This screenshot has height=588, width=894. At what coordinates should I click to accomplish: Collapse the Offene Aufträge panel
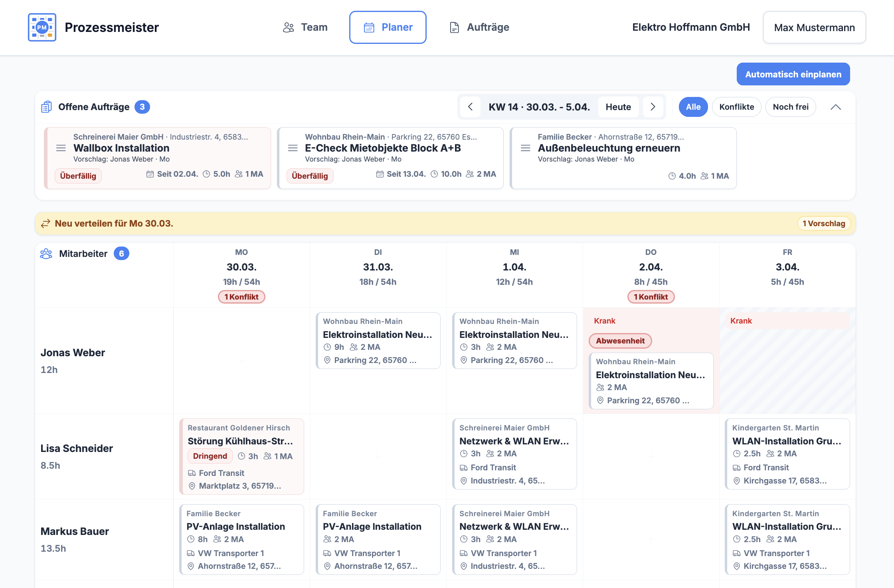tap(835, 107)
